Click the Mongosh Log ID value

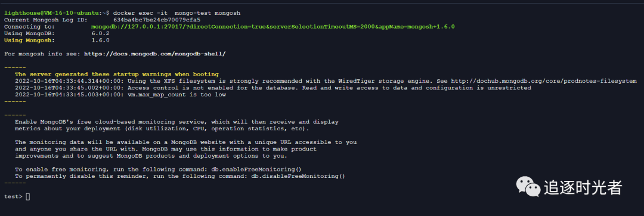[157, 20]
